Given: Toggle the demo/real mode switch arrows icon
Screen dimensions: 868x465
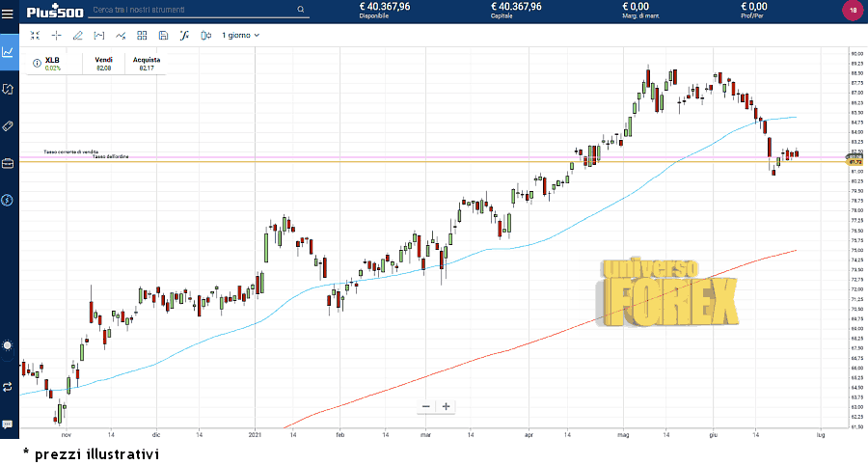Looking at the screenshot, I should (9, 386).
